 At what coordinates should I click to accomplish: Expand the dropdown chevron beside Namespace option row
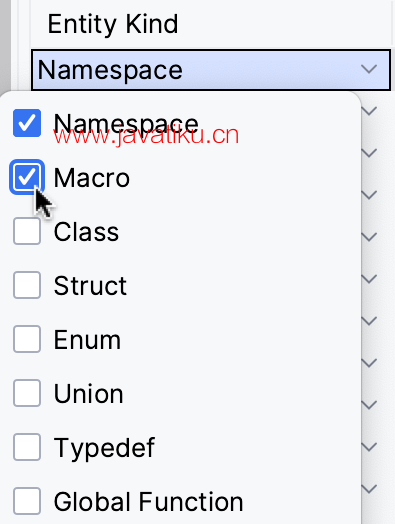pyautogui.click(x=370, y=111)
